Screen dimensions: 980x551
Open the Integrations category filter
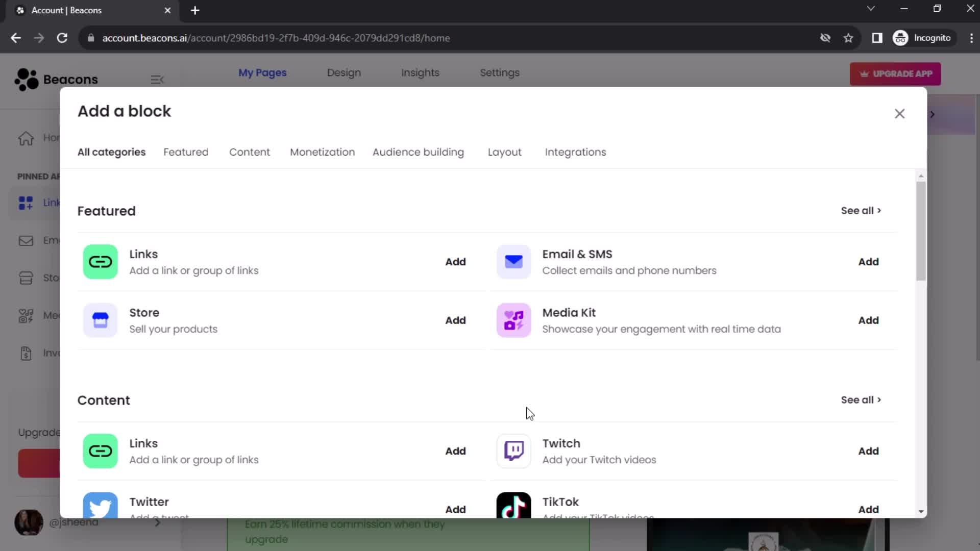point(576,152)
